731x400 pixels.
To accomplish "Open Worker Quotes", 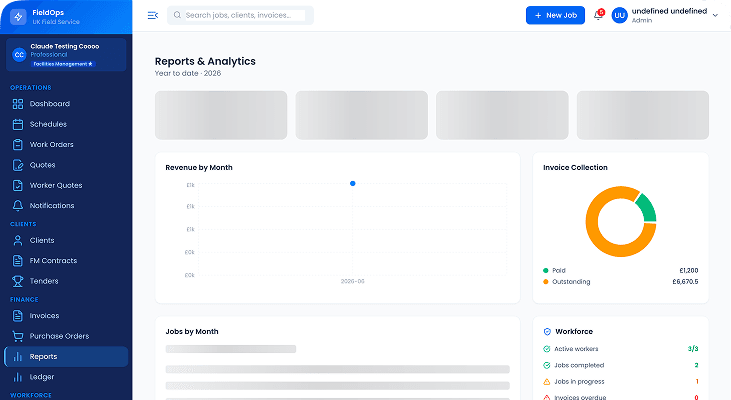I will tap(66, 186).
